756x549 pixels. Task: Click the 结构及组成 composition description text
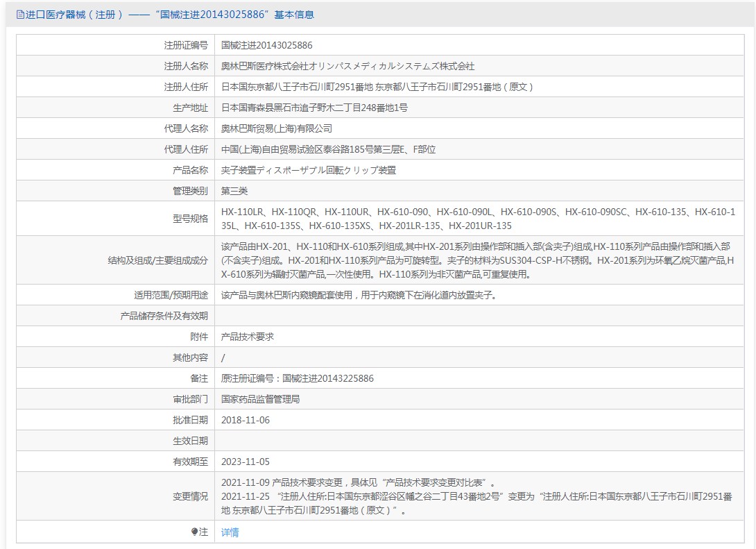(477, 260)
